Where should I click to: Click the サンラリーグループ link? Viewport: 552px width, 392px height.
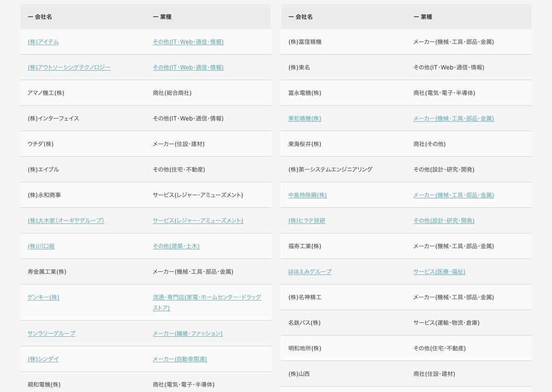click(x=51, y=333)
